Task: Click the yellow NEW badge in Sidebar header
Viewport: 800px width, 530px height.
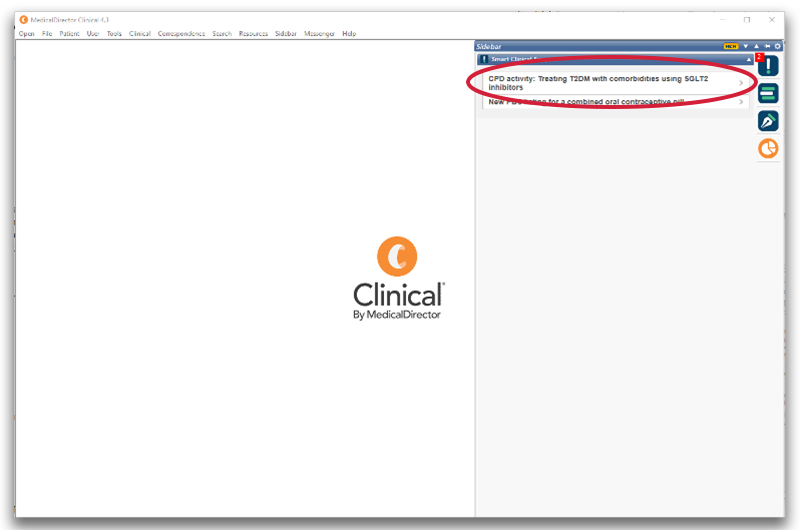Action: click(731, 46)
